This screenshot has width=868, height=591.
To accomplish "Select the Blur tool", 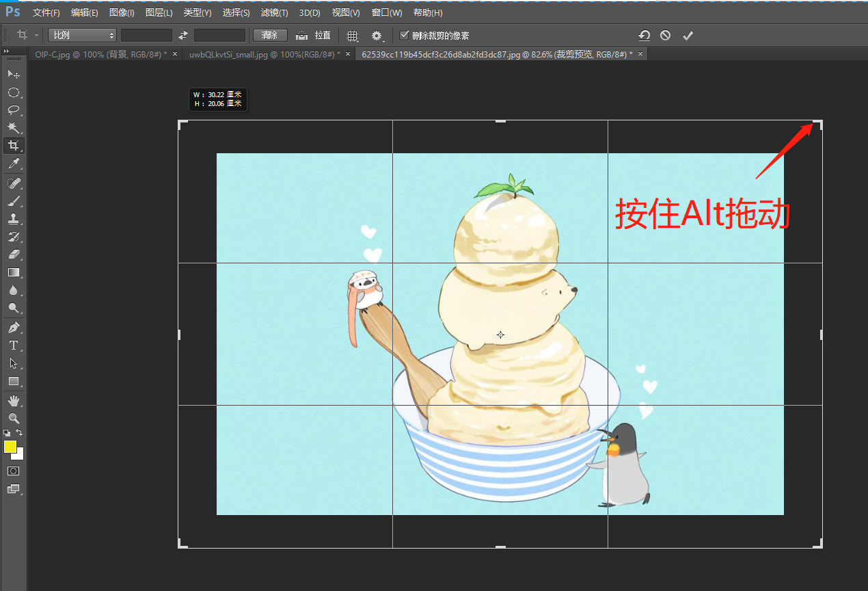I will click(x=13, y=290).
